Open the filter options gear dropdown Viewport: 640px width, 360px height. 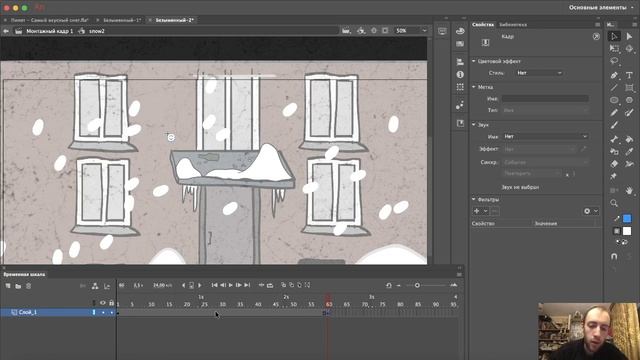point(590,211)
